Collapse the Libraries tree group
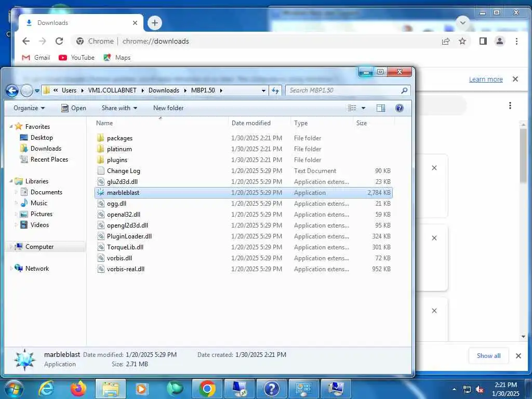Viewport: 532px width, 399px height. pyautogui.click(x=11, y=181)
